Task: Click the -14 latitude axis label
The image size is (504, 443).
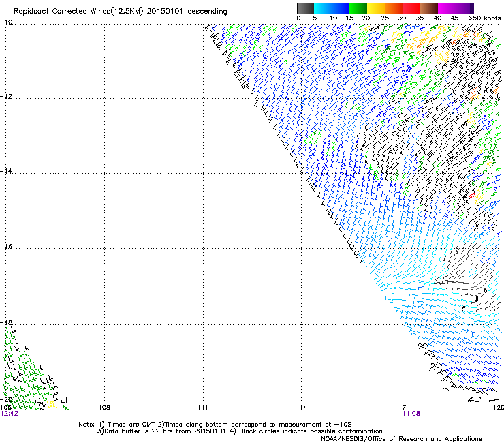Action: click(6, 171)
